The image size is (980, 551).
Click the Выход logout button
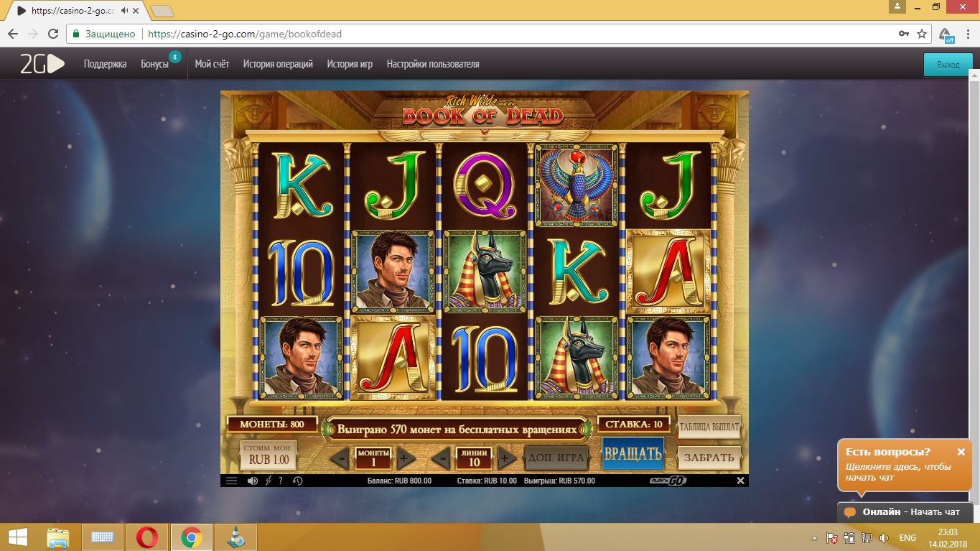coord(948,65)
